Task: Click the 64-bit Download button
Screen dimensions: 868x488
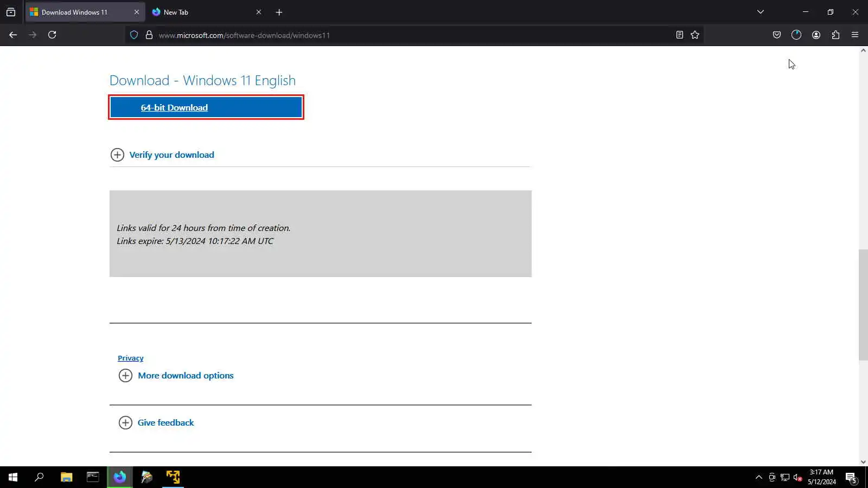Action: point(206,107)
